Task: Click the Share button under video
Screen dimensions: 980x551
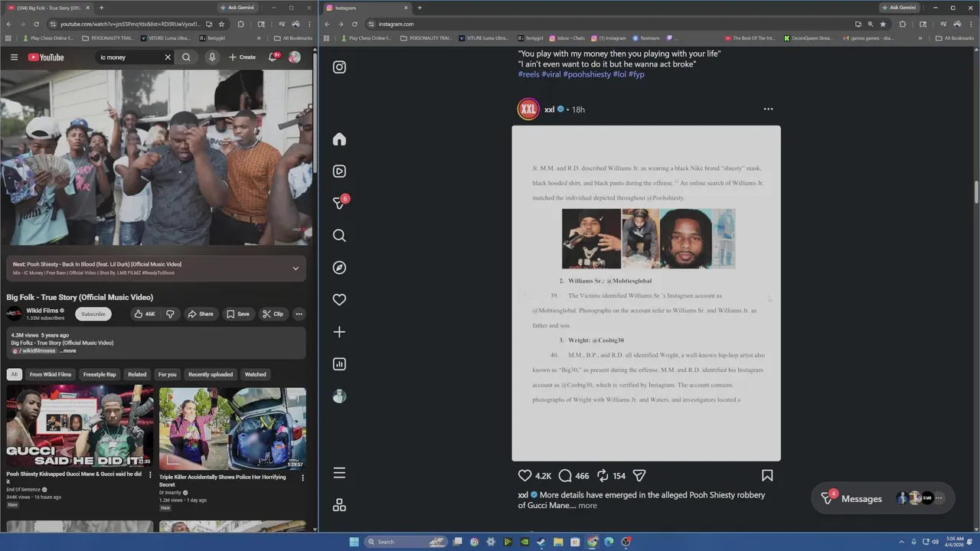Action: point(201,314)
